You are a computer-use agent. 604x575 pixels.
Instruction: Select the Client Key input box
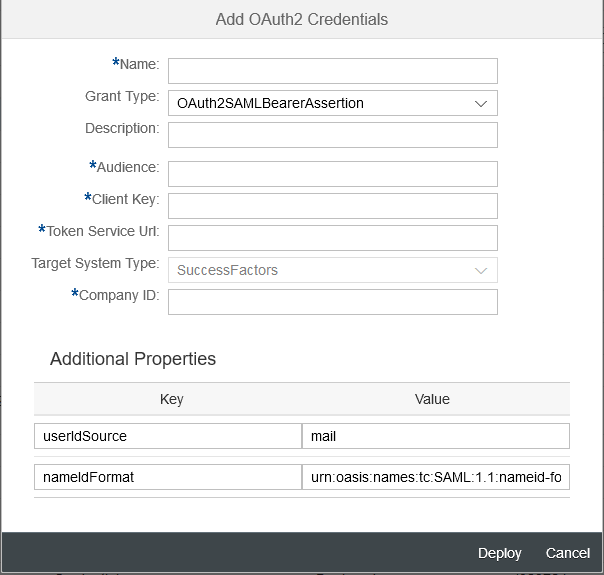coord(333,206)
